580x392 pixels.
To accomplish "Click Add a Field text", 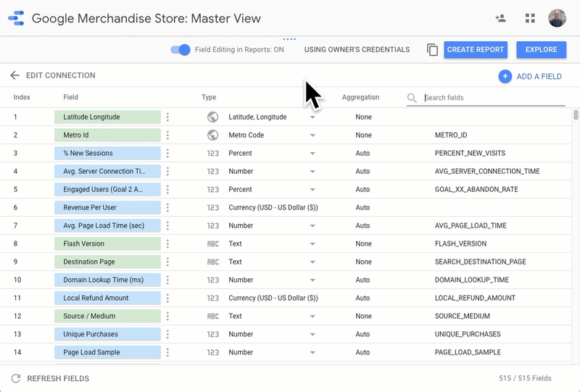I will pyautogui.click(x=539, y=77).
